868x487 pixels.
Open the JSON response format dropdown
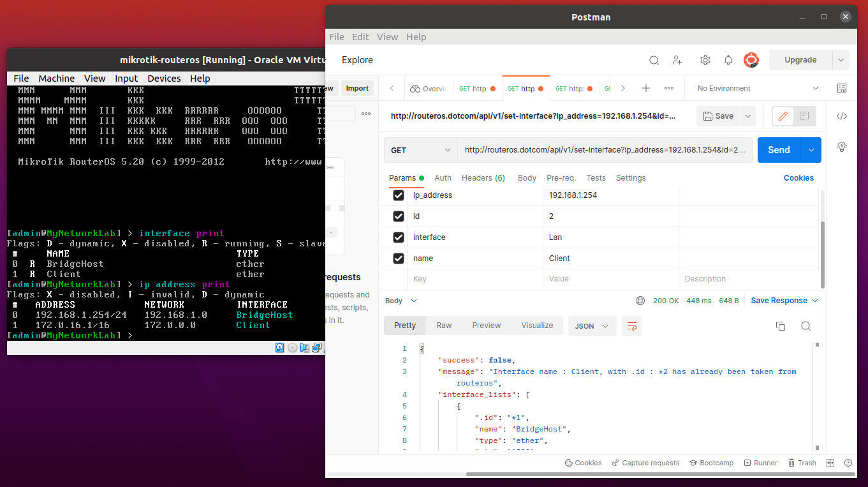click(592, 326)
